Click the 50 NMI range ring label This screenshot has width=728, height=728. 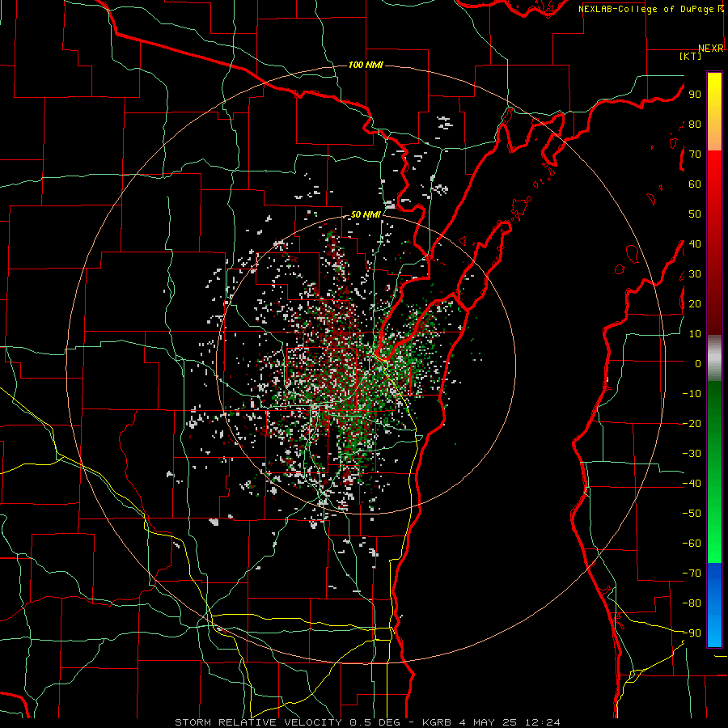[x=366, y=214]
